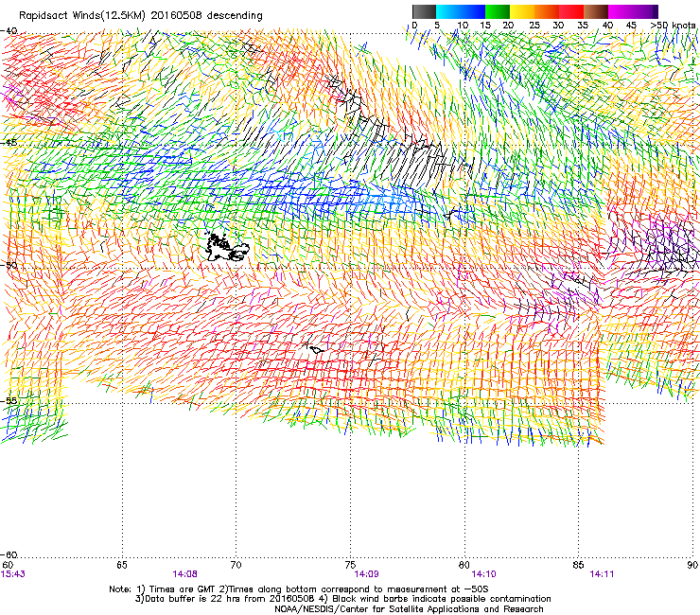Screen dimensions: 700x615
Task: Click the small island outline near -53 latitude
Action: [x=315, y=349]
